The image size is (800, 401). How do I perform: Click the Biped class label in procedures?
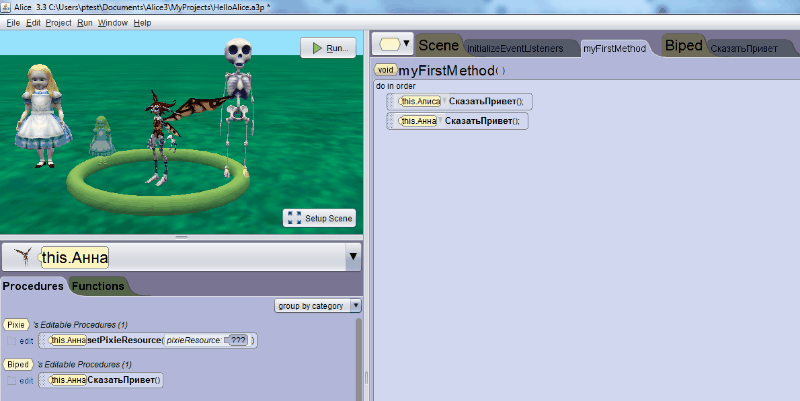(18, 364)
